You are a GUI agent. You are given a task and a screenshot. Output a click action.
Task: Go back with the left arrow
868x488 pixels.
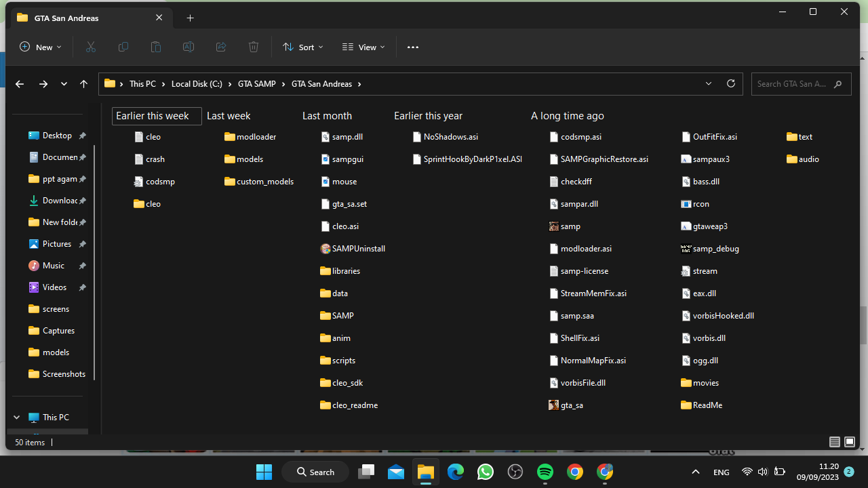[20, 84]
